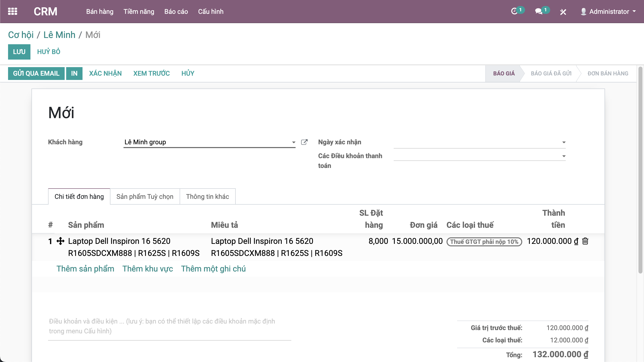
Task: Expand the Khách hàng customer dropdown
Action: click(x=293, y=142)
